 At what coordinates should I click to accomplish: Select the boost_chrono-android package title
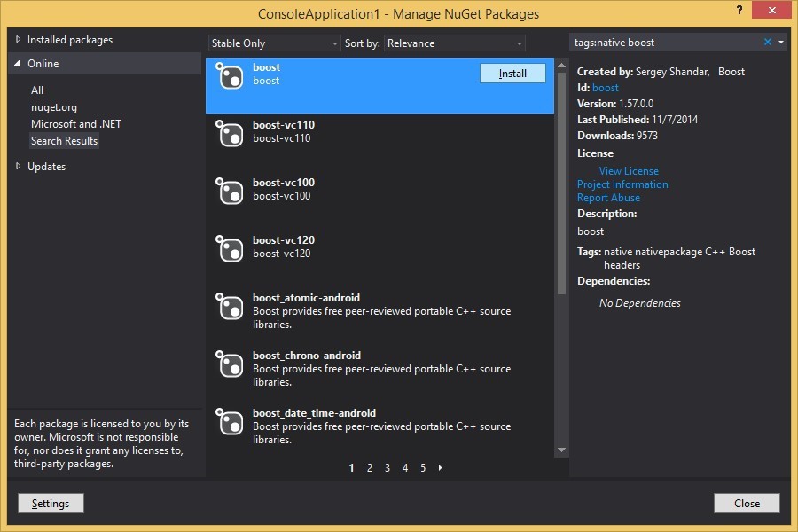(307, 355)
